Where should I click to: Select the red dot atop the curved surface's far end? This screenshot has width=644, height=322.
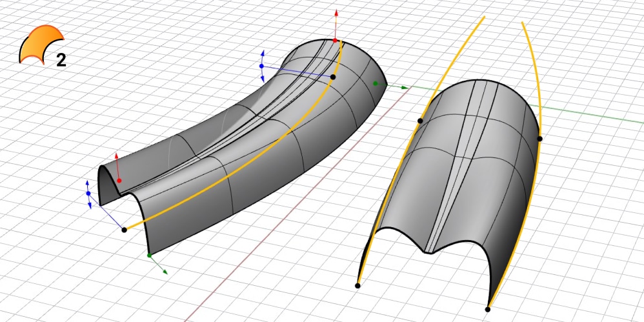[x=335, y=41]
